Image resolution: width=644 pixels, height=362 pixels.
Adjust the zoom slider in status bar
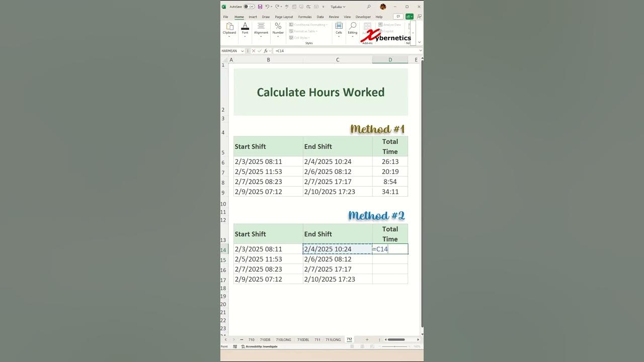(x=394, y=346)
